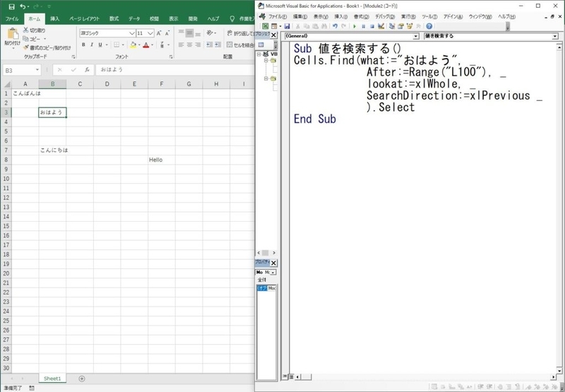Close the Project Explorer pane
Image resolution: width=565 pixels, height=392 pixels.
[x=273, y=35]
